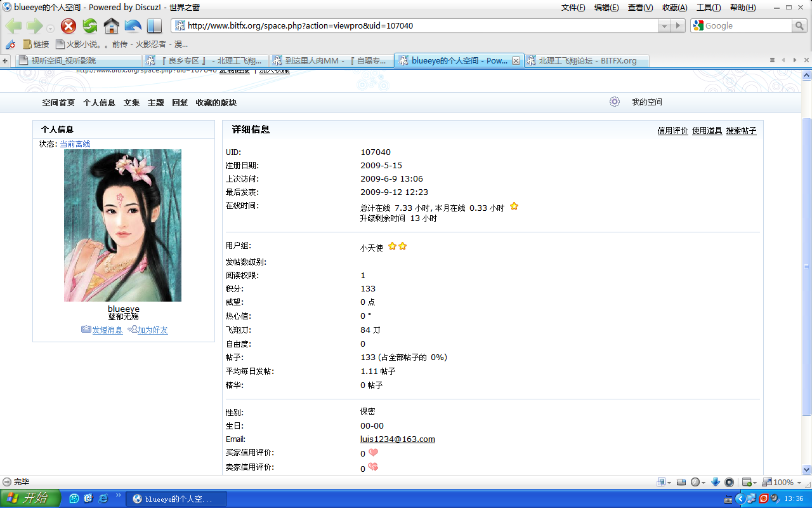The width and height of the screenshot is (812, 508).
Task: Open the 主题 navigation link
Action: [x=155, y=102]
